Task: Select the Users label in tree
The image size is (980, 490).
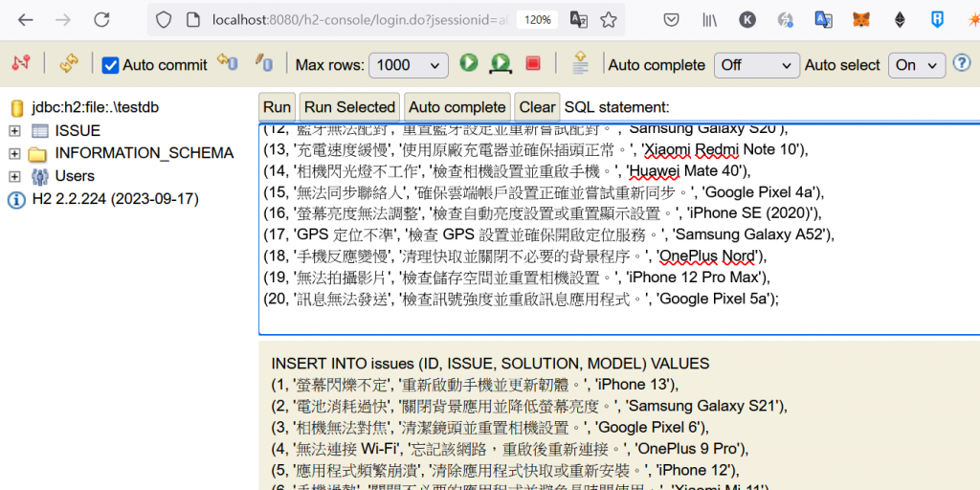Action: coord(75,176)
